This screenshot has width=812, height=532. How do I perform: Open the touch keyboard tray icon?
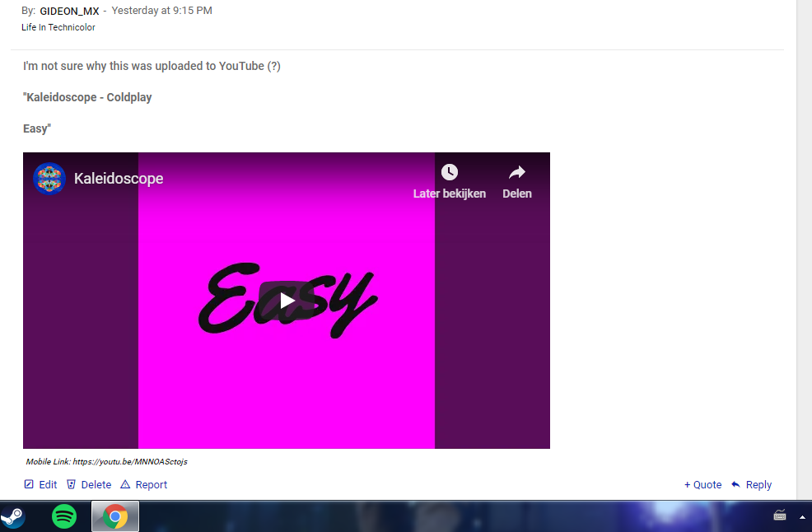(779, 516)
